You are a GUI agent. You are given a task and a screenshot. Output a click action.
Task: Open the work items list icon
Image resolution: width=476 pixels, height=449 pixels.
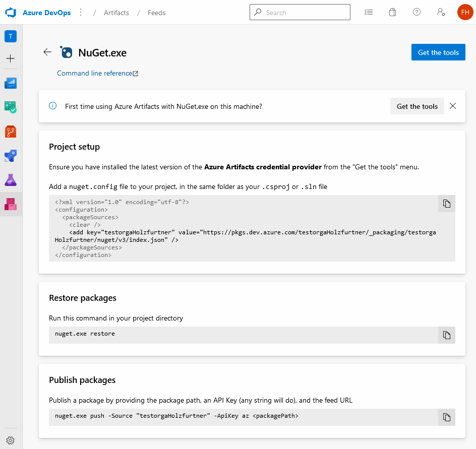[369, 12]
